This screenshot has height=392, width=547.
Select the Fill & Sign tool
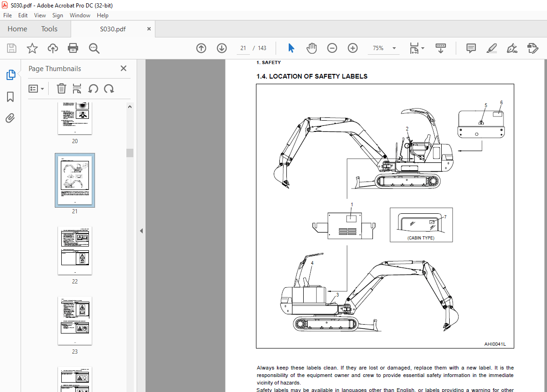point(512,48)
